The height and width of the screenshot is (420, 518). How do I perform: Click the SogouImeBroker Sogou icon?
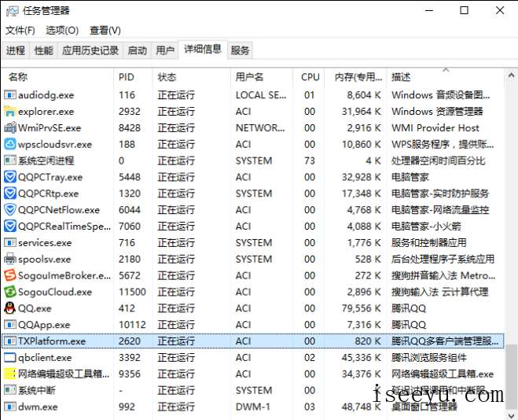coord(10,275)
